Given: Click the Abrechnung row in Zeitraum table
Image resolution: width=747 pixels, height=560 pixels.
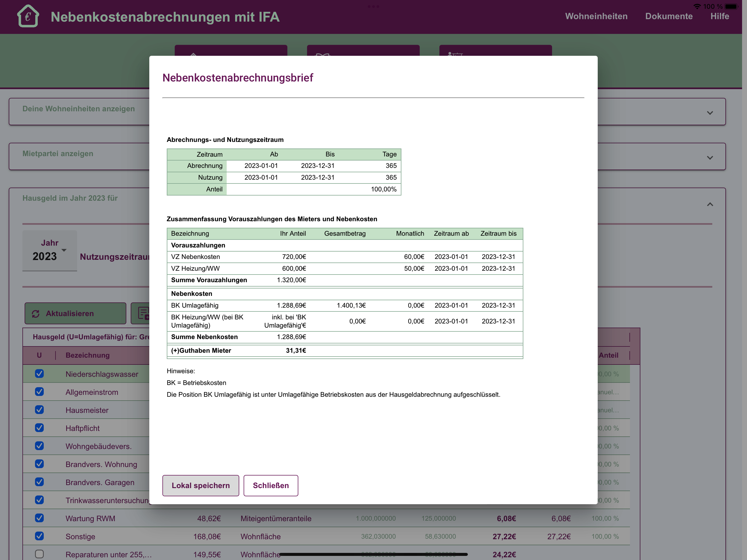Looking at the screenshot, I should click(x=284, y=166).
